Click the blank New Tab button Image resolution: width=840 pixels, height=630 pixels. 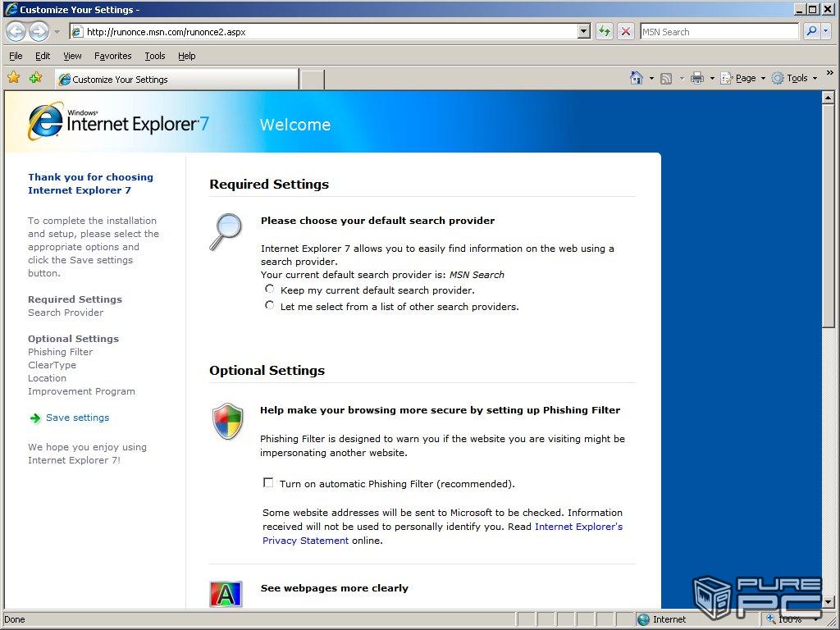click(312, 80)
